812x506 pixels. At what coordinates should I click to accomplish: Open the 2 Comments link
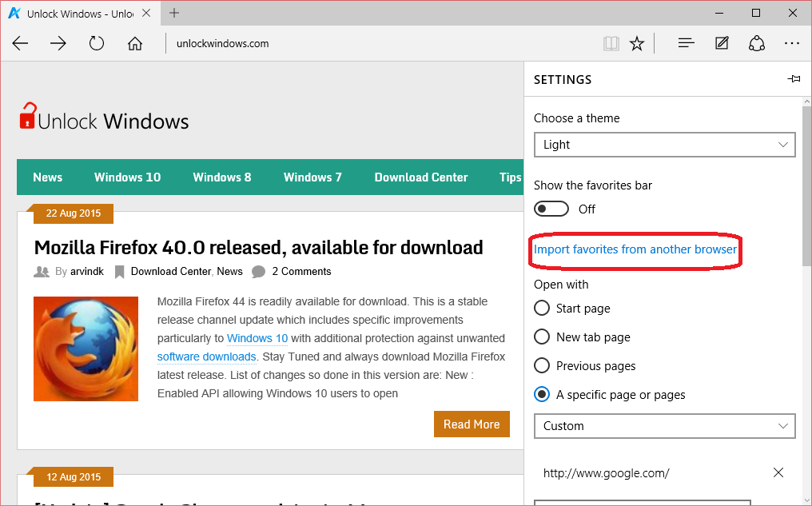point(301,272)
